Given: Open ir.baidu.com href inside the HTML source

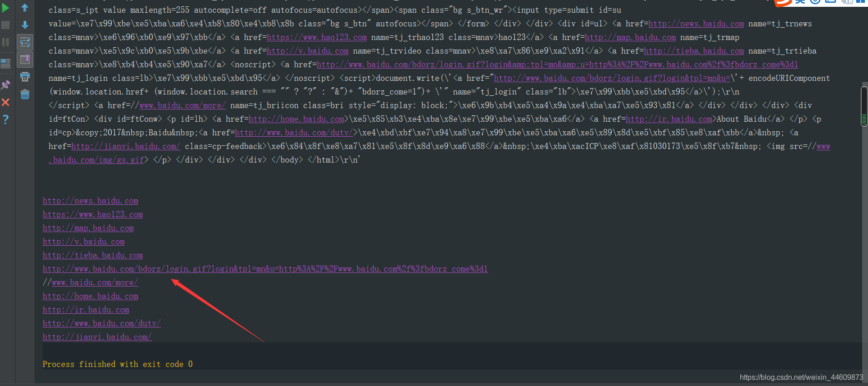Looking at the screenshot, I should click(669, 119).
